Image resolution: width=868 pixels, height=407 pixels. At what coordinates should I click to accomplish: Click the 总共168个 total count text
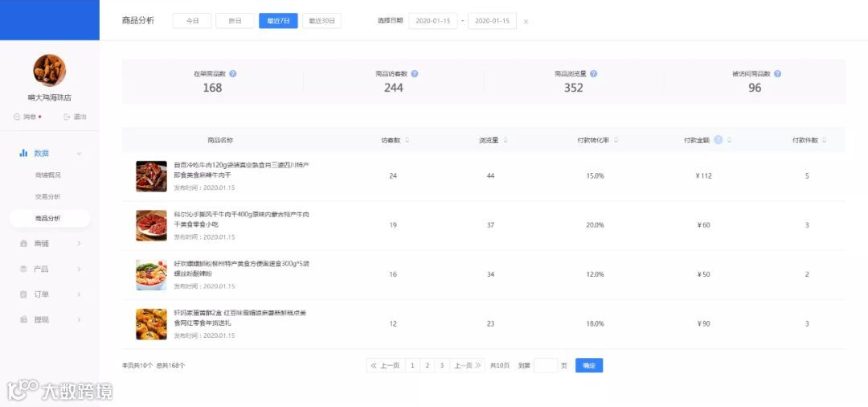point(170,365)
